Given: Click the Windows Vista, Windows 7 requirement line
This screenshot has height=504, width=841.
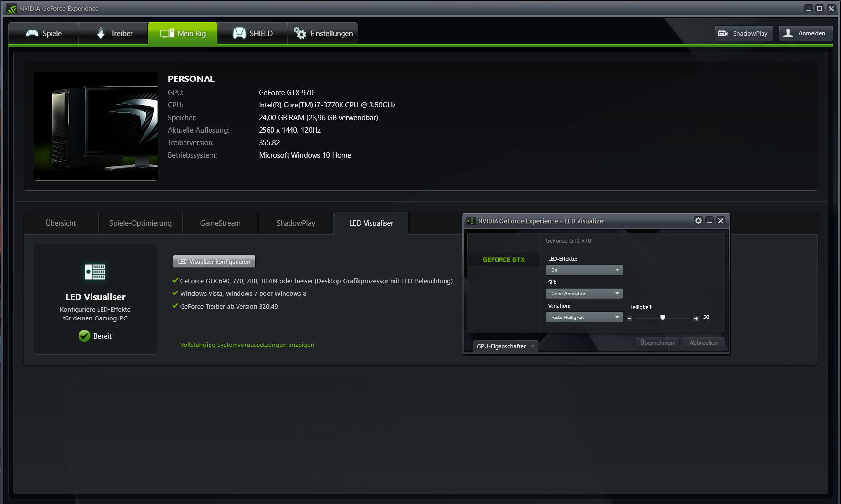Looking at the screenshot, I should (x=243, y=294).
